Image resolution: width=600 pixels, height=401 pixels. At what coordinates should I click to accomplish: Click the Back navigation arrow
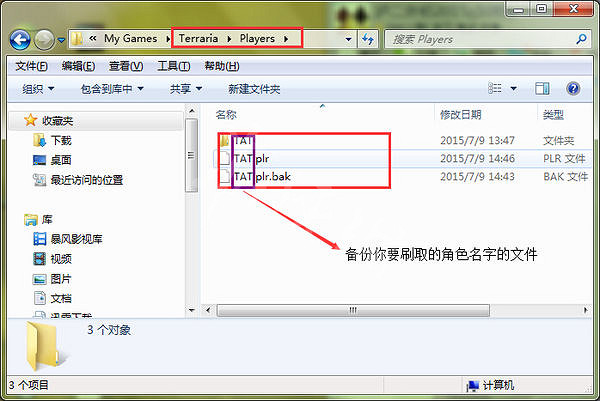point(20,39)
